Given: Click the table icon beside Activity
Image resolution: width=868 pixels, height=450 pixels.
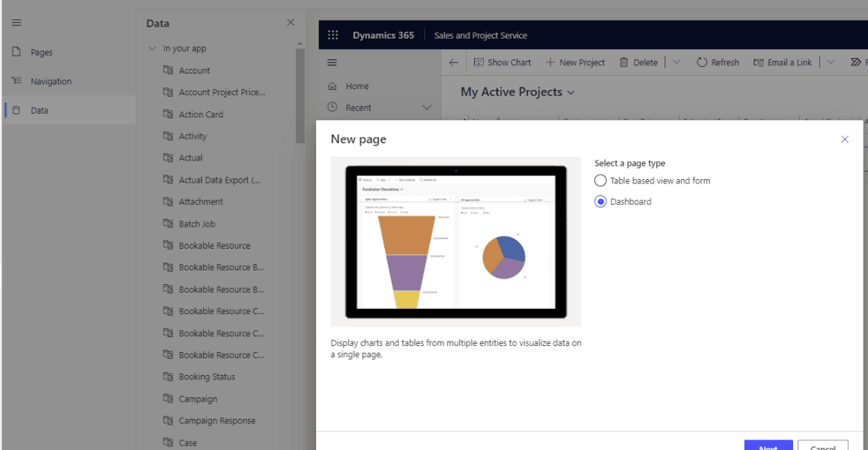Looking at the screenshot, I should (x=168, y=135).
